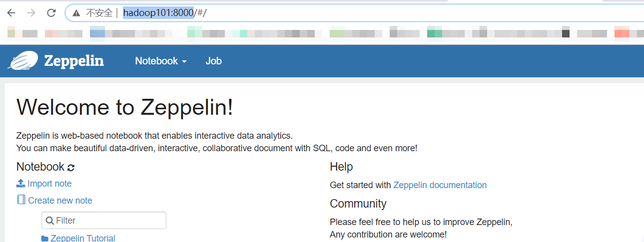Screen dimensions: 644x242
Task: Open the Zeppelin documentation link
Action: click(440, 185)
